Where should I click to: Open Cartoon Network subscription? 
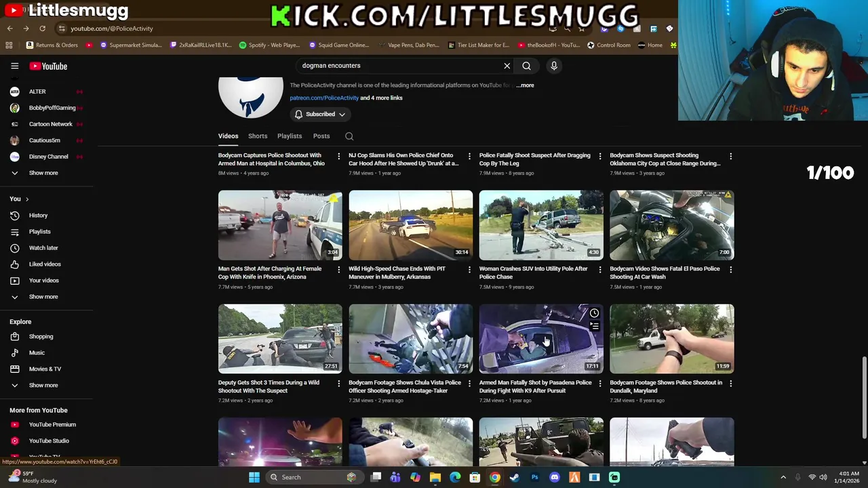[50, 124]
